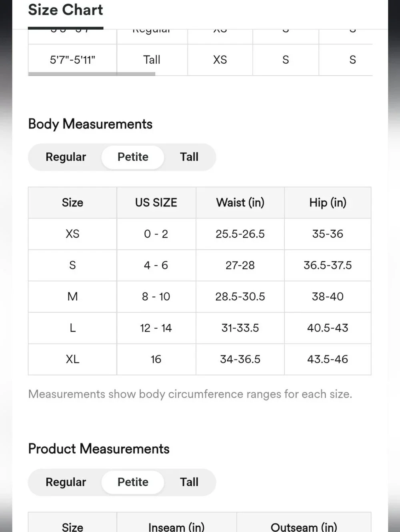Click the 12 - 14 US size cell
Screen dimensions: 400x532
pos(156,328)
